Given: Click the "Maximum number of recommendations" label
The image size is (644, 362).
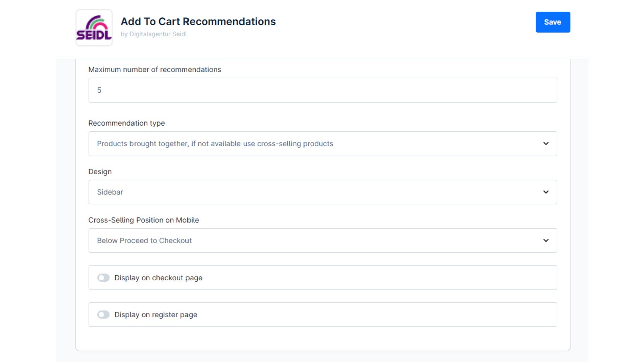Looking at the screenshot, I should pyautogui.click(x=155, y=69).
